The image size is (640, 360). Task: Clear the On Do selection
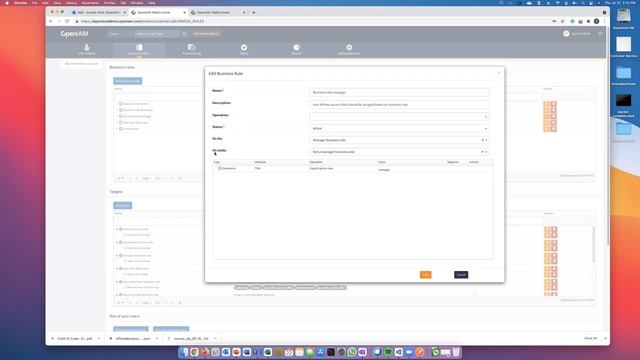point(482,140)
